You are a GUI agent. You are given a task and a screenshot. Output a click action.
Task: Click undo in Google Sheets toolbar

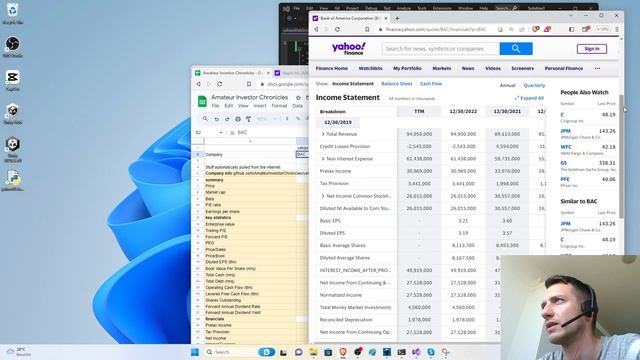(216, 119)
